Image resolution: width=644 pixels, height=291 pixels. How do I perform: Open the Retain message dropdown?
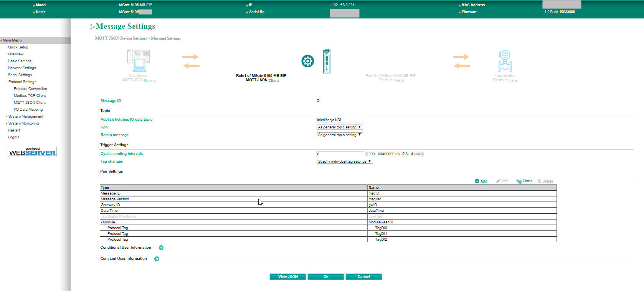340,135
